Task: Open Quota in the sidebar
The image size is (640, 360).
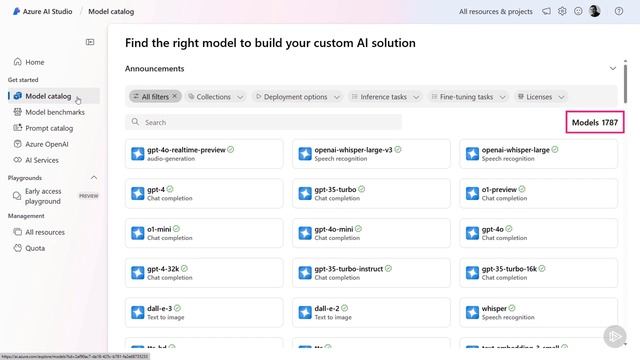Action: coord(53,248)
